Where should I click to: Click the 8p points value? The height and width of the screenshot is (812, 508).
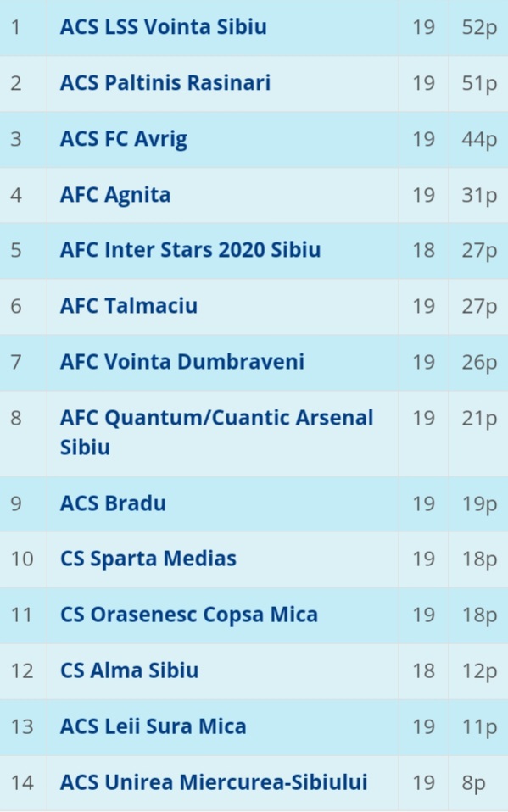474,783
